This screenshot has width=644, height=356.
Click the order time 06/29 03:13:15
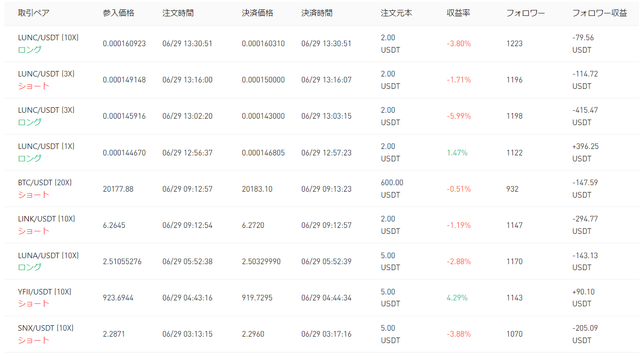(187, 334)
